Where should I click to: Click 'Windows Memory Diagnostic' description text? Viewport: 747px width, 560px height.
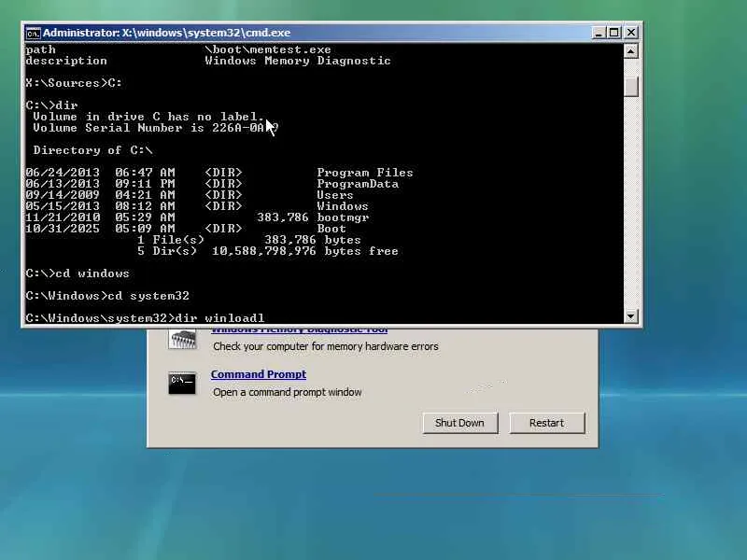[298, 61]
